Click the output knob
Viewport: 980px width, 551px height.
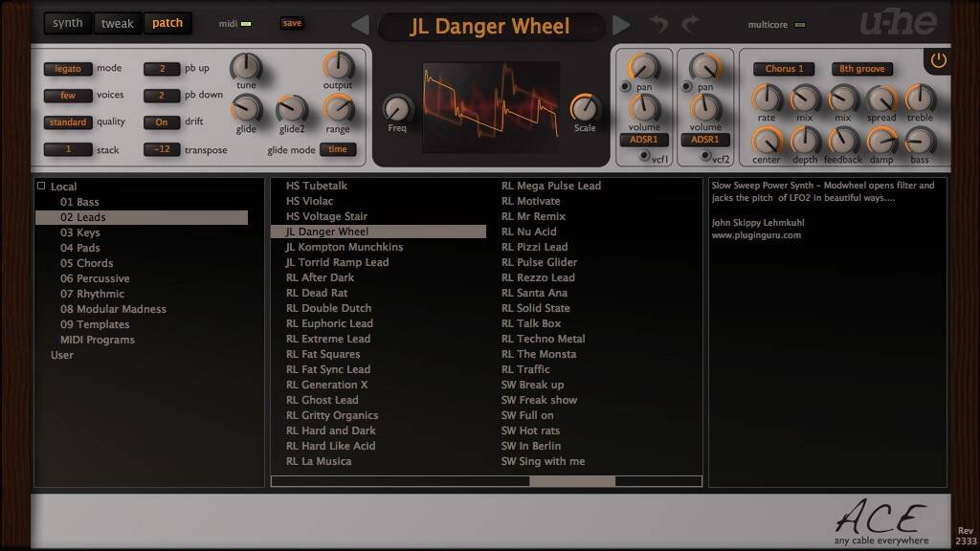338,66
